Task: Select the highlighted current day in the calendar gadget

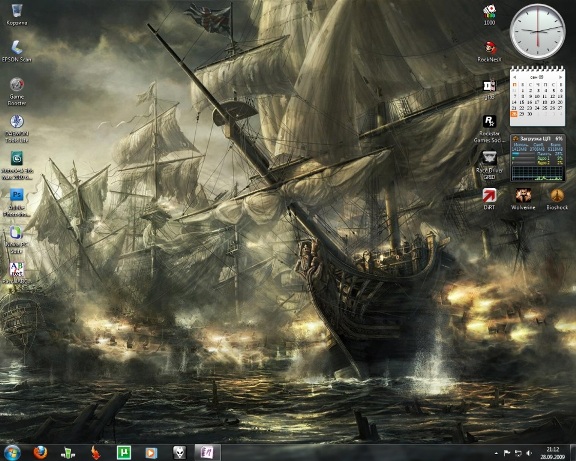Action: pyautogui.click(x=514, y=114)
